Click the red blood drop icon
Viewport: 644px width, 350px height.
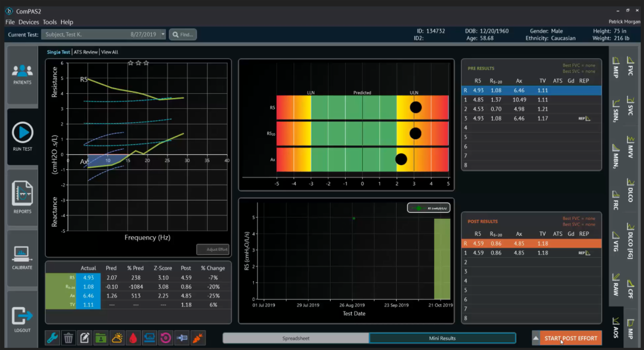pyautogui.click(x=134, y=338)
